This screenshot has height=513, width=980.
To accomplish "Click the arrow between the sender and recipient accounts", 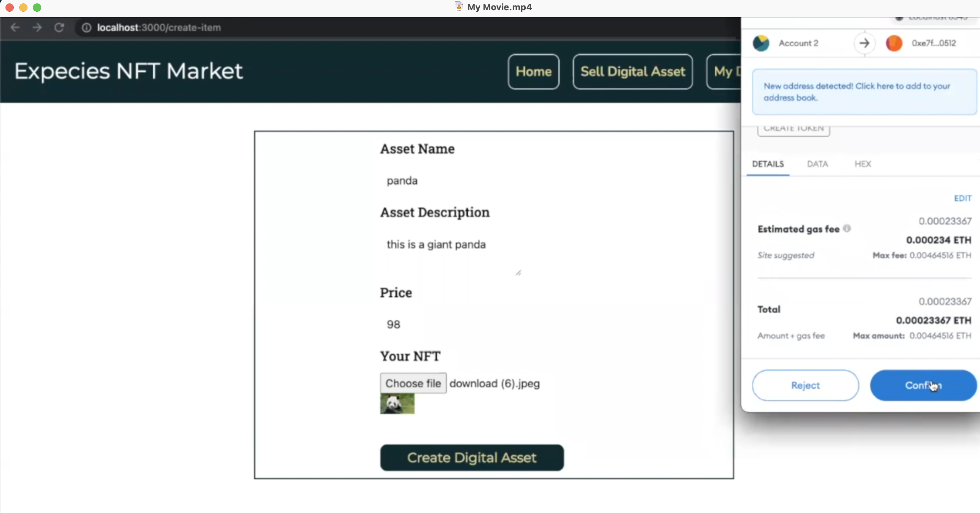I will [864, 43].
